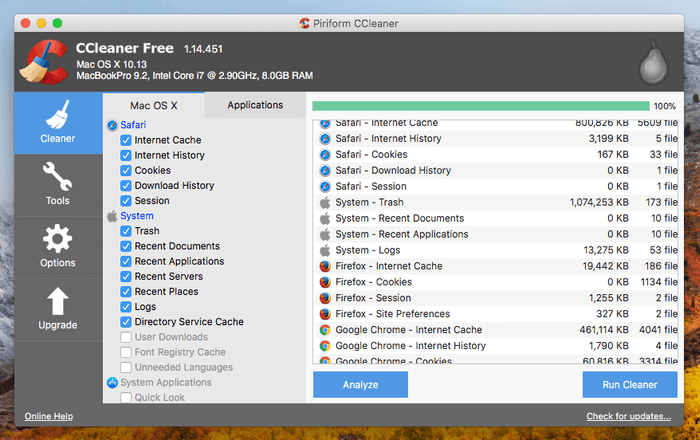The width and height of the screenshot is (700, 440).
Task: Open the Tools wrench icon
Action: [57, 178]
